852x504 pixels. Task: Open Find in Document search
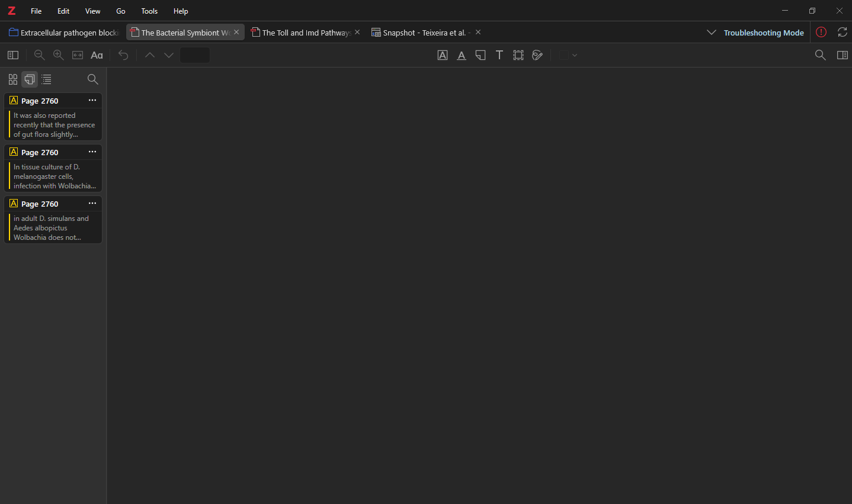tap(821, 55)
